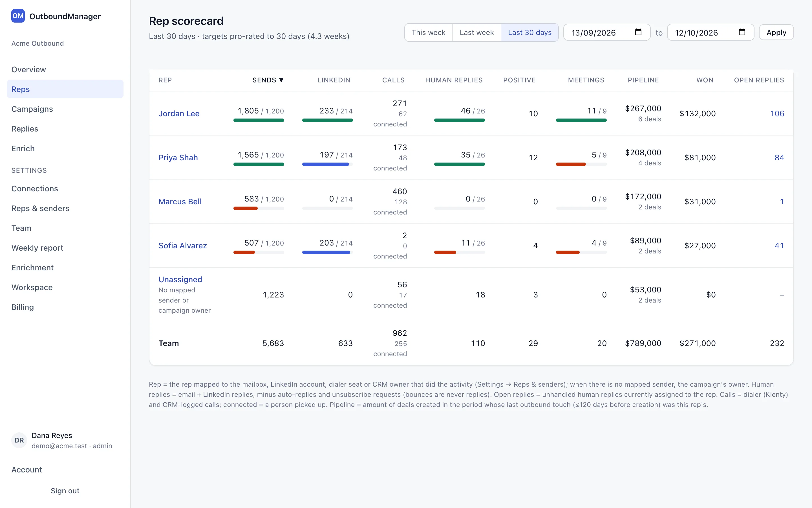Sort by the Meetings column header

586,80
